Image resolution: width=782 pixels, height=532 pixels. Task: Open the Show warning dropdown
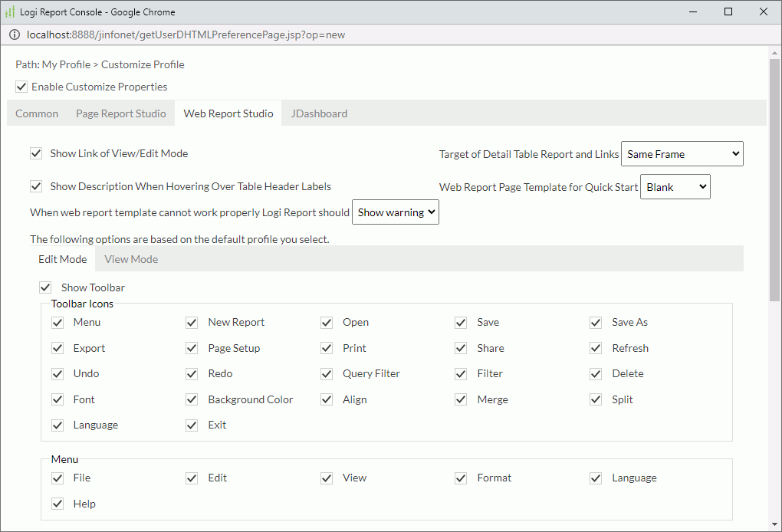[x=395, y=212]
